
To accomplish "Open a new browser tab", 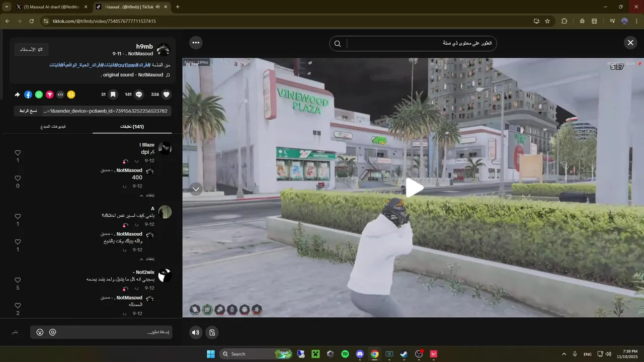I will 178,7.
